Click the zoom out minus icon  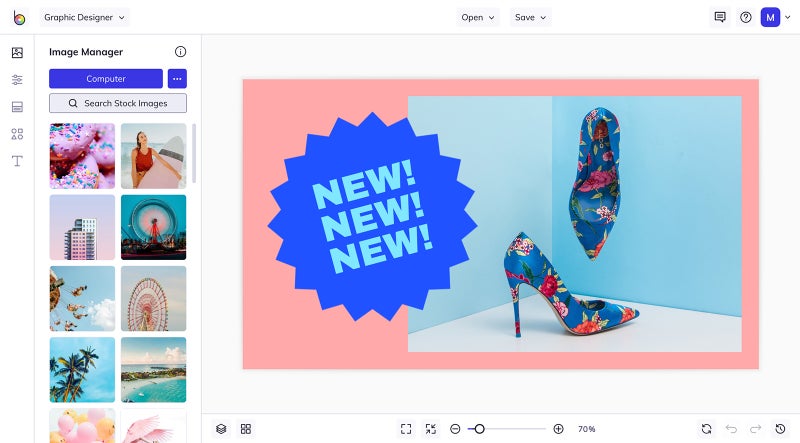[455, 429]
